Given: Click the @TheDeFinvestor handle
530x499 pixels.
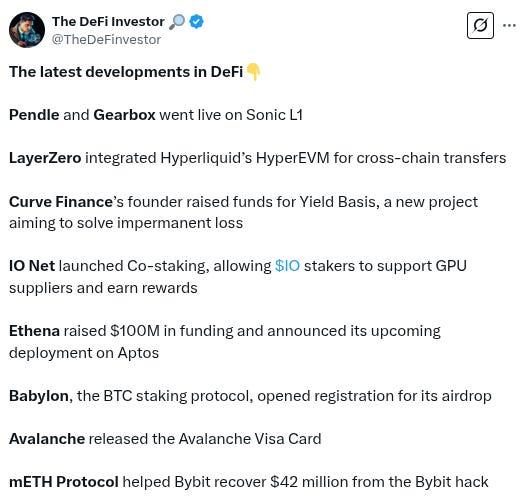Looking at the screenshot, I should pyautogui.click(x=106, y=40).
